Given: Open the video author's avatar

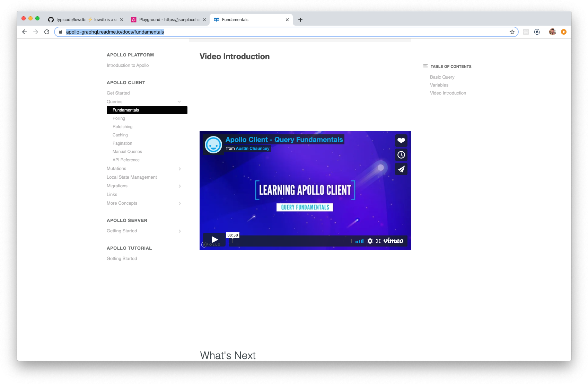Looking at the screenshot, I should pyautogui.click(x=213, y=145).
